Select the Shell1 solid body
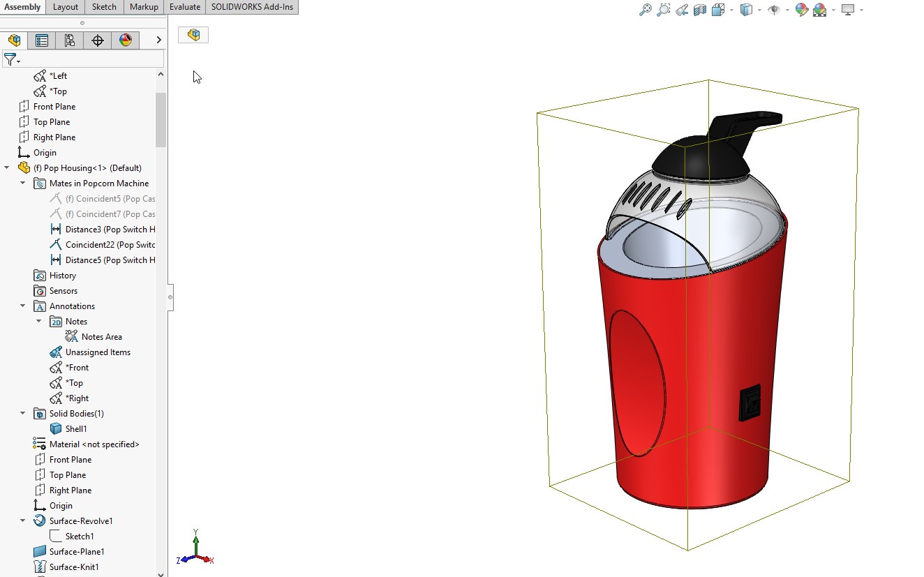Viewport: 924px width, 577px height. coord(76,429)
